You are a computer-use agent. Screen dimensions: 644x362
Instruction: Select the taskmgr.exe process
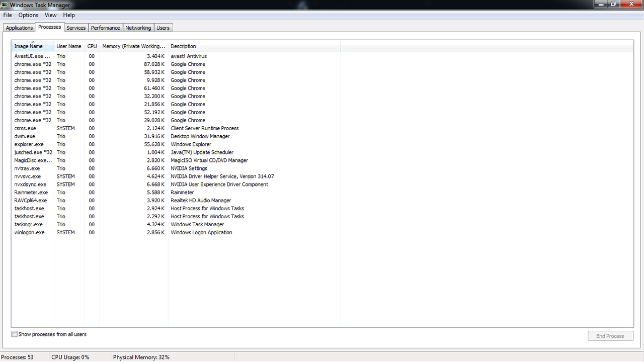pyautogui.click(x=176, y=225)
